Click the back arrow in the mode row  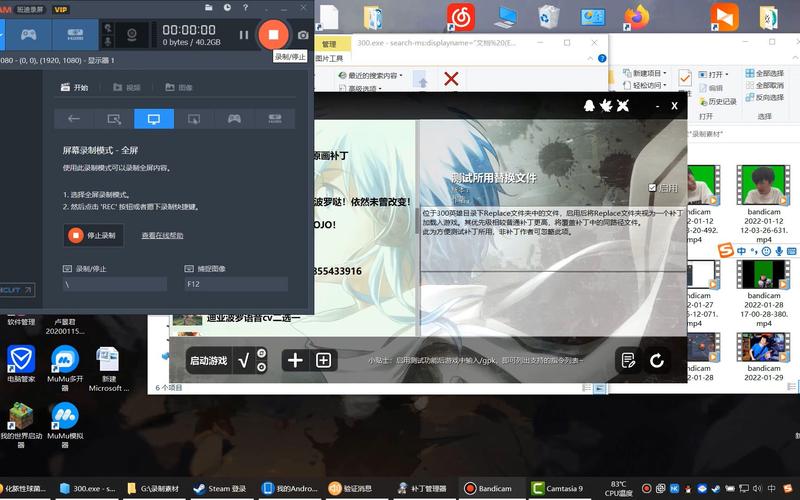(x=74, y=118)
